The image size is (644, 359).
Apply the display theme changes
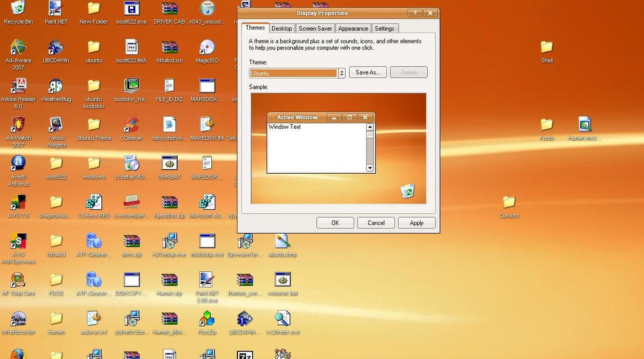tap(416, 223)
